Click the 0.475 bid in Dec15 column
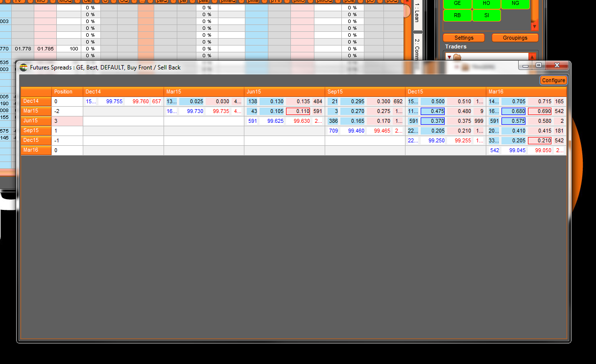This screenshot has width=596, height=364. tap(432, 111)
